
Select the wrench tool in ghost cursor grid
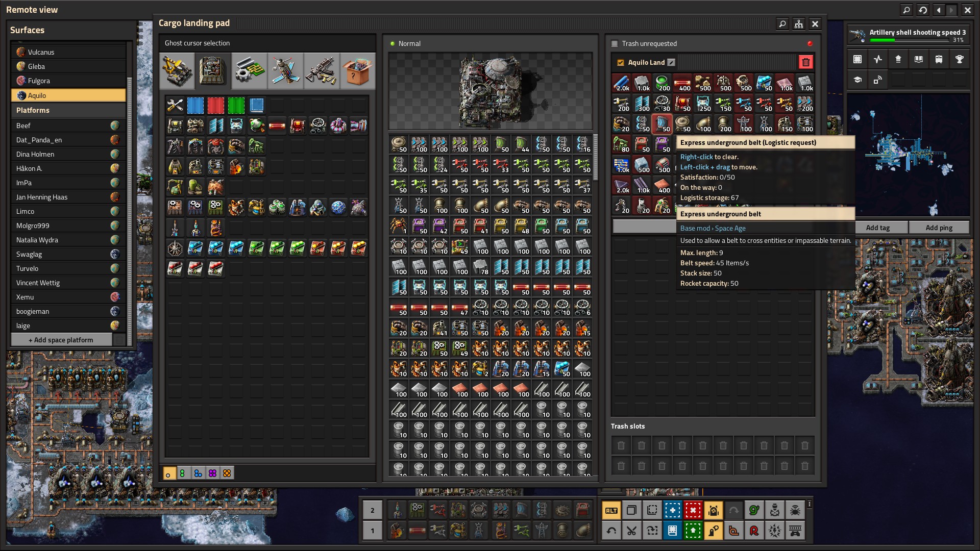point(175,105)
